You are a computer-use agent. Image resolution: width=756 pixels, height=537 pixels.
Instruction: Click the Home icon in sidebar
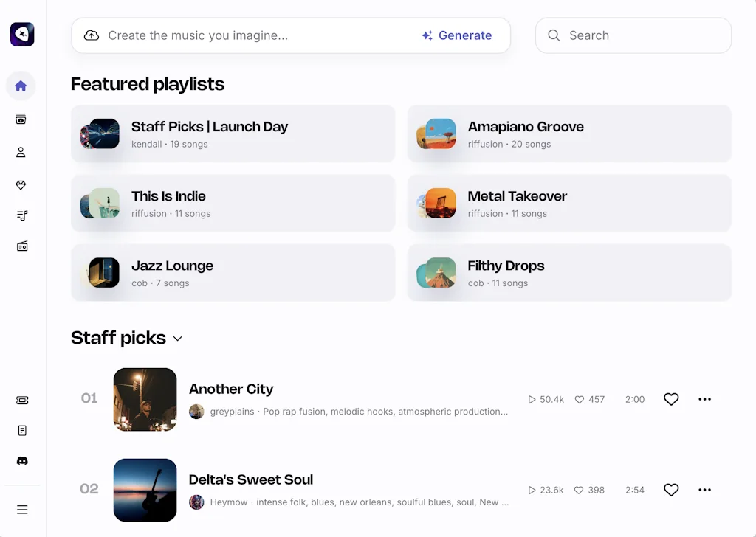pos(21,86)
